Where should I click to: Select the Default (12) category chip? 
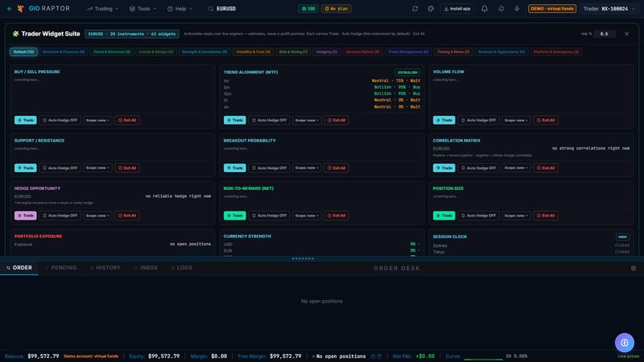(23, 51)
